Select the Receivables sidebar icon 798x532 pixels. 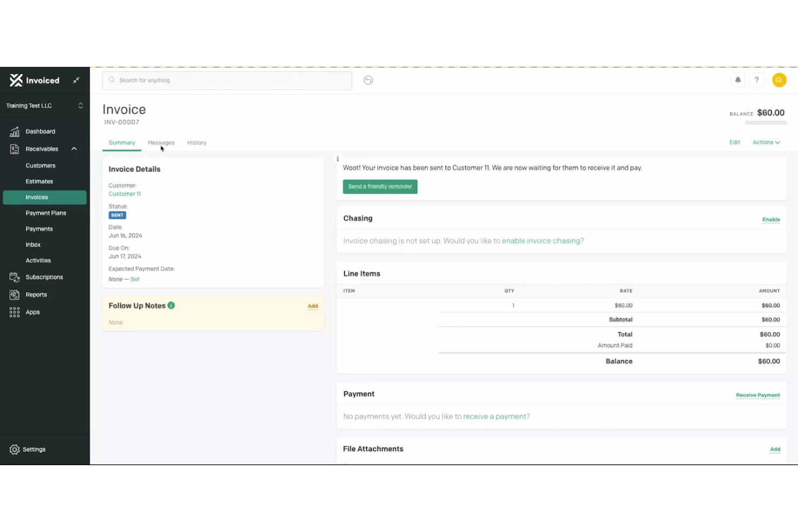14,148
